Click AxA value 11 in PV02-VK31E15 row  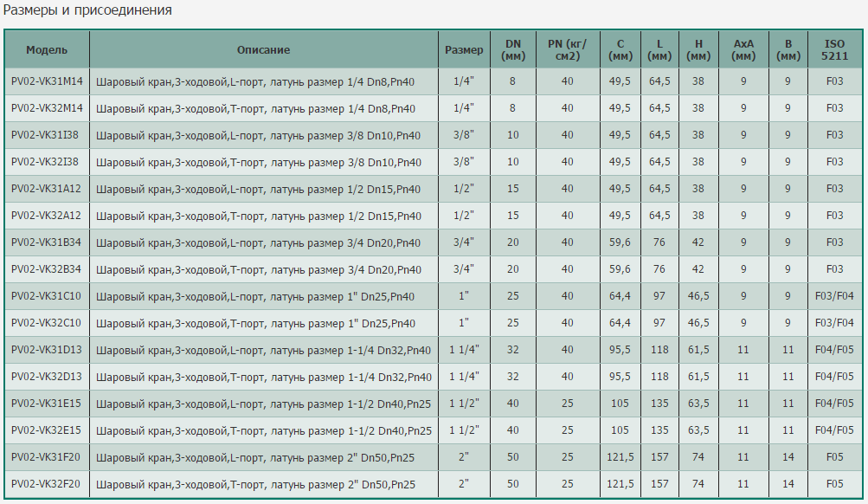click(743, 404)
